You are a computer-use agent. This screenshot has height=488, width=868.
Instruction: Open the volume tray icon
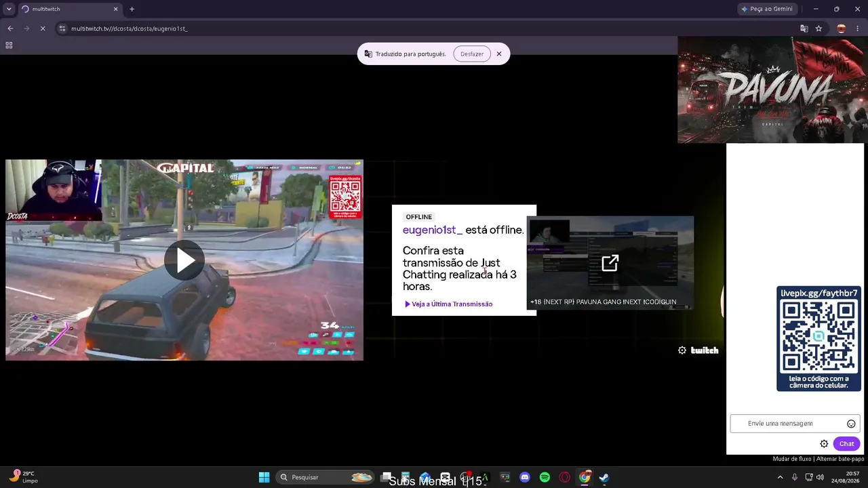click(821, 477)
